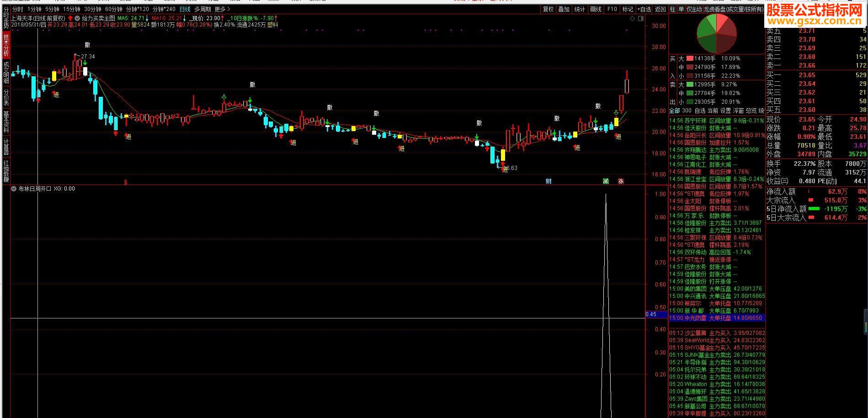
Task: Click the 美的集团 大单压盘 alert row
Action: 717,289
